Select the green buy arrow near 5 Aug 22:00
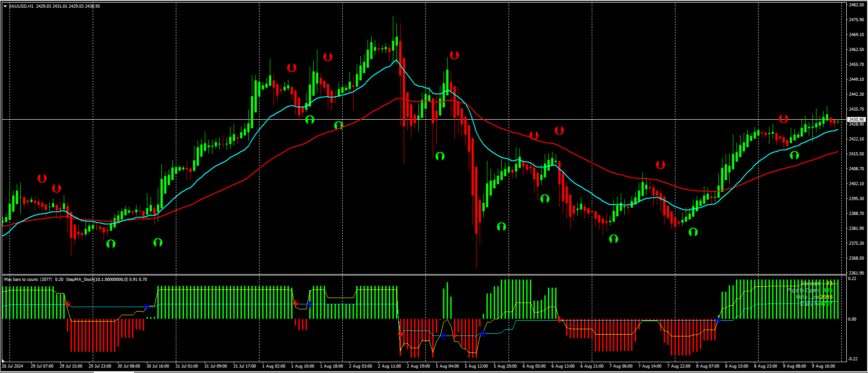Viewport: 868px width, 373px height. 501,227
